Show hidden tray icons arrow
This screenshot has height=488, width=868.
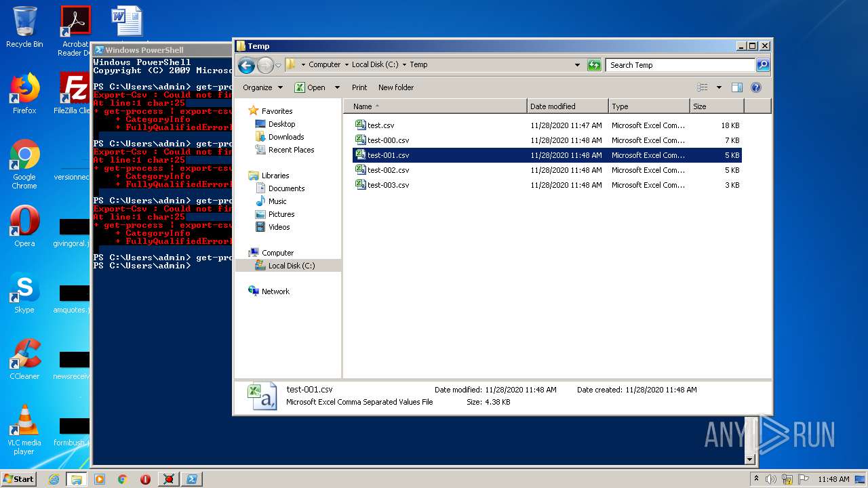757,479
